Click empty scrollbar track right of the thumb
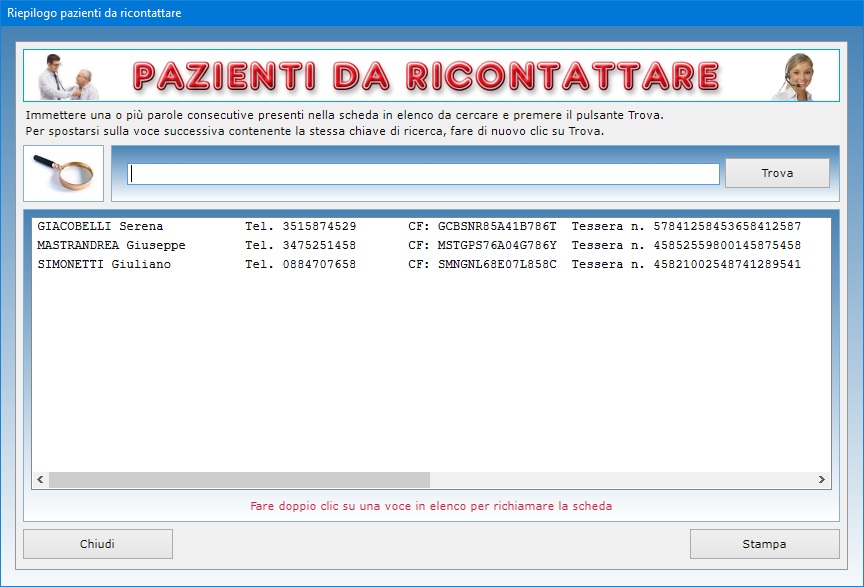 620,480
